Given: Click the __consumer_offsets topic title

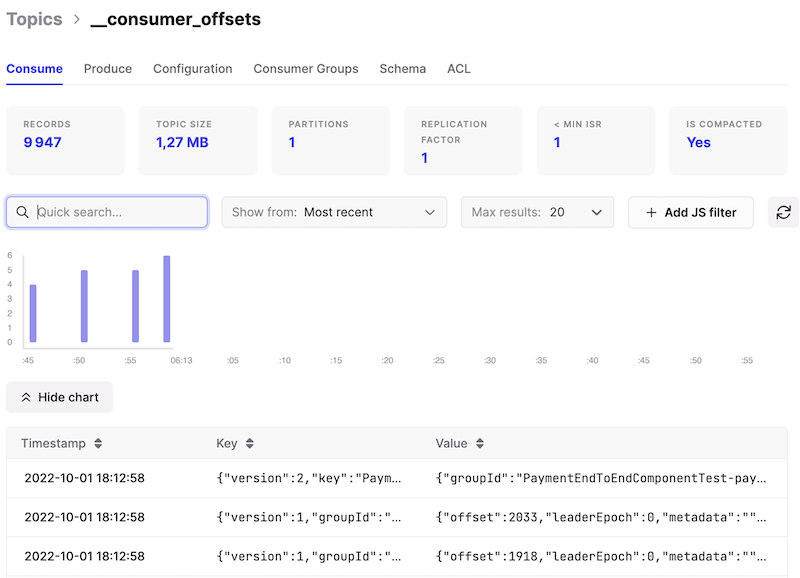Looking at the screenshot, I should [x=176, y=19].
